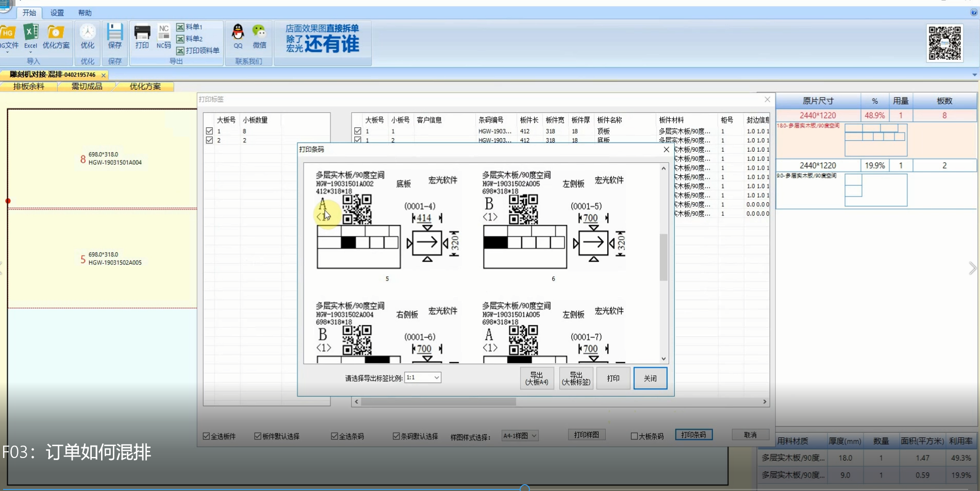Select 2440*1220 48.9% sheet row
Viewport: 980px width, 491px height.
(876, 116)
